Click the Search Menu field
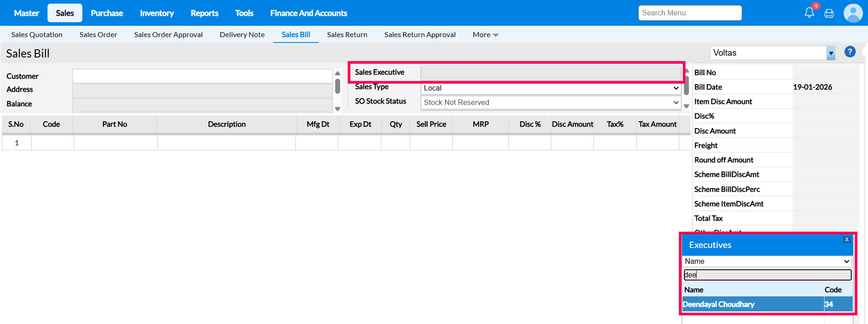Viewport: 868px width, 324px height. pyautogui.click(x=690, y=13)
